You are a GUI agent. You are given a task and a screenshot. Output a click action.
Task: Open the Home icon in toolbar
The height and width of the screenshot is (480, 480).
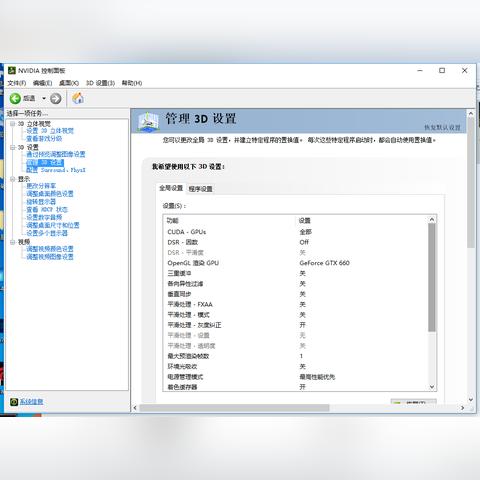coord(78,98)
